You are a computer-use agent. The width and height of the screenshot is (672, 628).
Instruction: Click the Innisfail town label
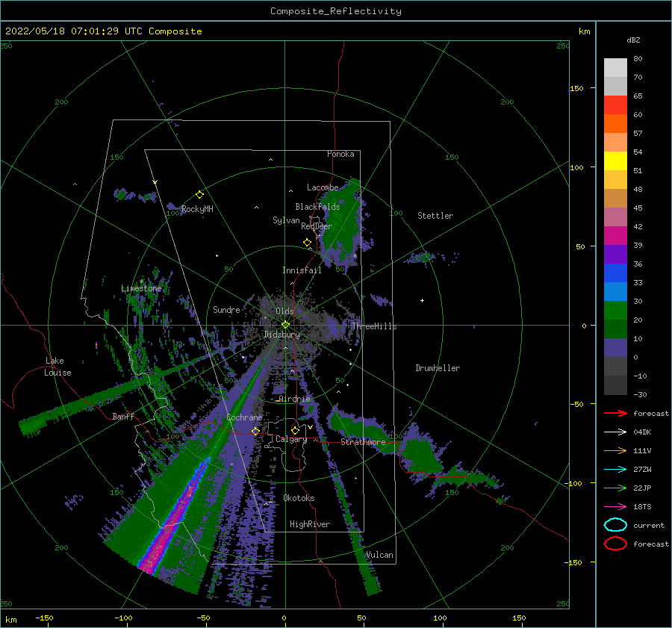302,270
